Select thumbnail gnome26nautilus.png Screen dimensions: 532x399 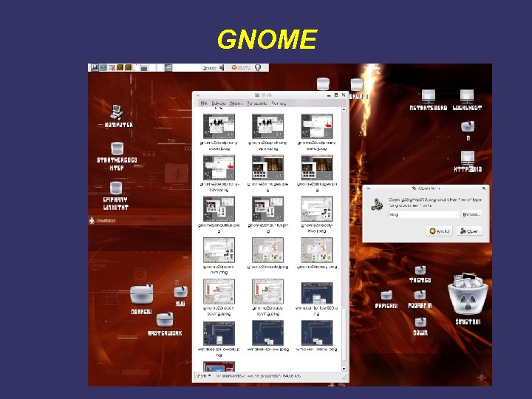267,208
